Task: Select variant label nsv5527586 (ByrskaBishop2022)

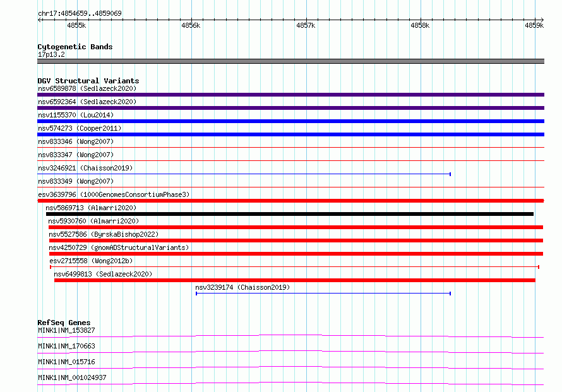Action: pos(104,234)
